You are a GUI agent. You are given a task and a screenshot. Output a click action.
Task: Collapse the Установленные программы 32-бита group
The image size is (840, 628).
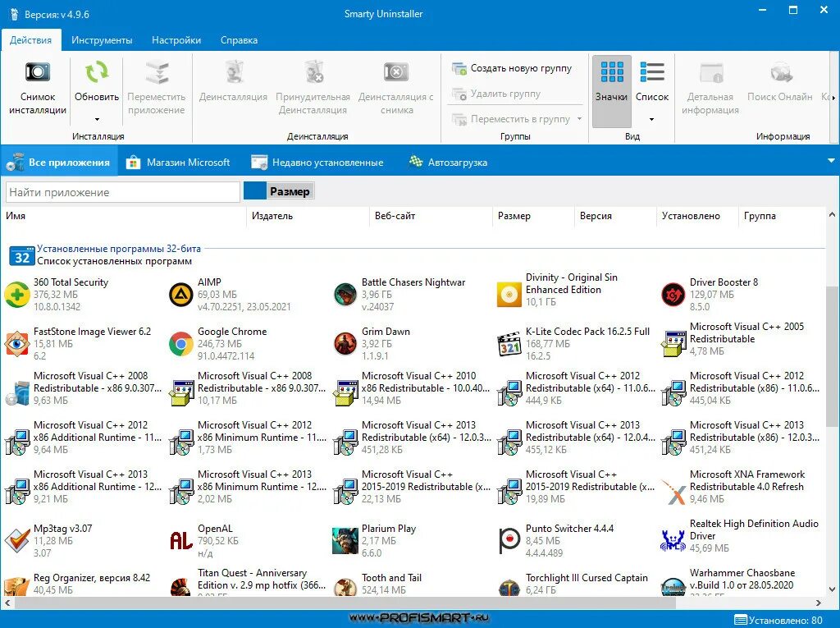119,249
